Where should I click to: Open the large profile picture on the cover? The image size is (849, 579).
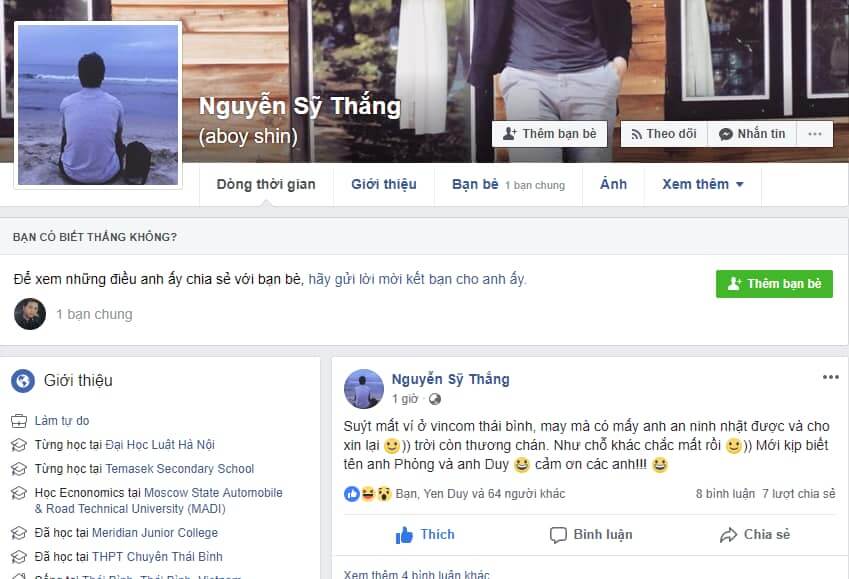click(x=98, y=105)
